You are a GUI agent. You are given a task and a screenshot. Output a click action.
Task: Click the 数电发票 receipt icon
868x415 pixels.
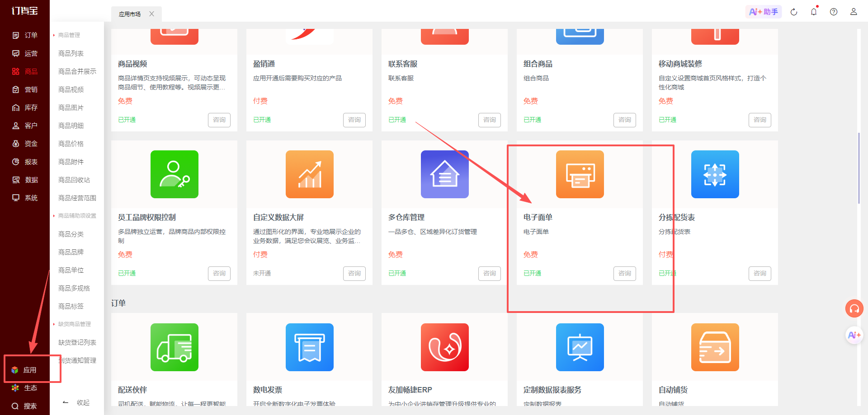[310, 347]
